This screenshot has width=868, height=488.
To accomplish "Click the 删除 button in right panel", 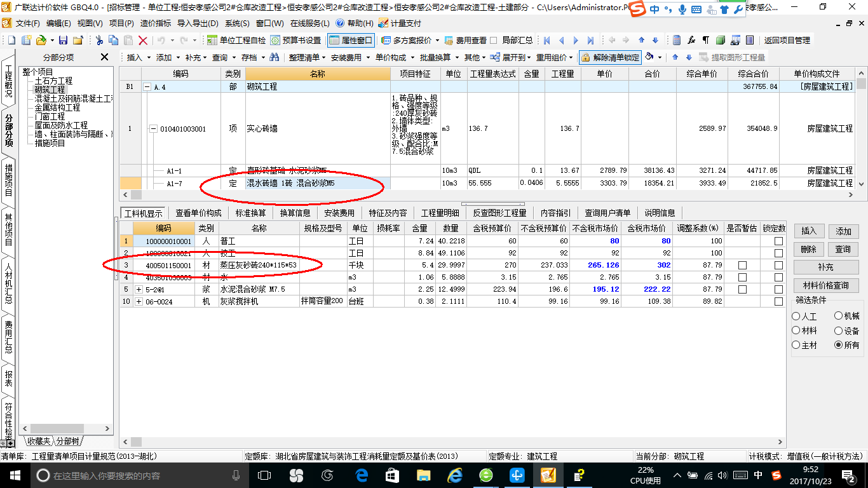I will [808, 249].
